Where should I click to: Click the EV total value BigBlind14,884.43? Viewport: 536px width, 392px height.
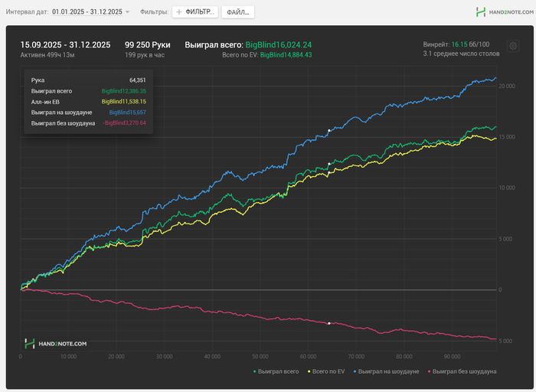coord(286,55)
